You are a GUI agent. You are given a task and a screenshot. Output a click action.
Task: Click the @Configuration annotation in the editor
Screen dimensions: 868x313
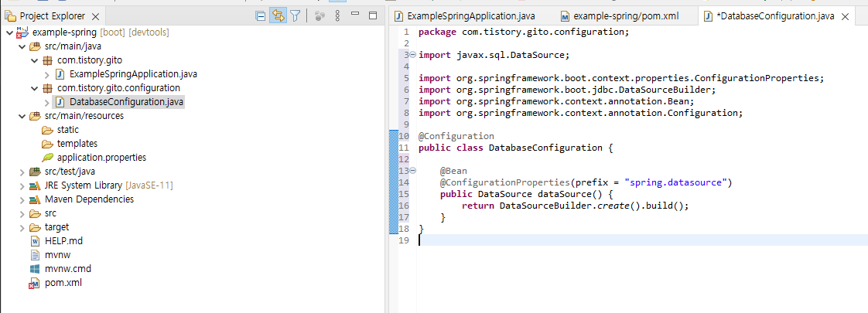456,136
